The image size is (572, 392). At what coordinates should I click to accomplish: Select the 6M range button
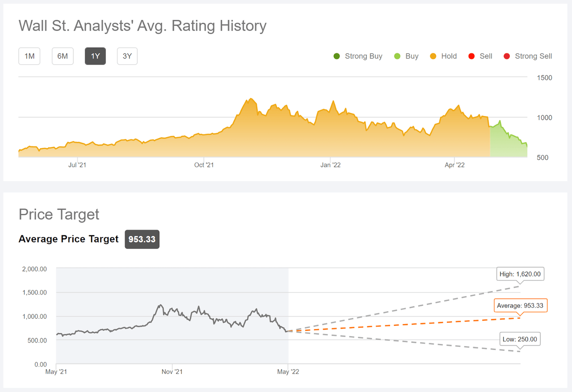(x=63, y=56)
